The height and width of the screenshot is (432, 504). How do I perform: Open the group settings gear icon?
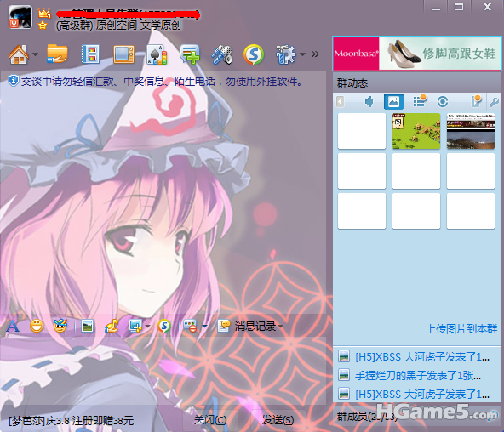(285, 54)
